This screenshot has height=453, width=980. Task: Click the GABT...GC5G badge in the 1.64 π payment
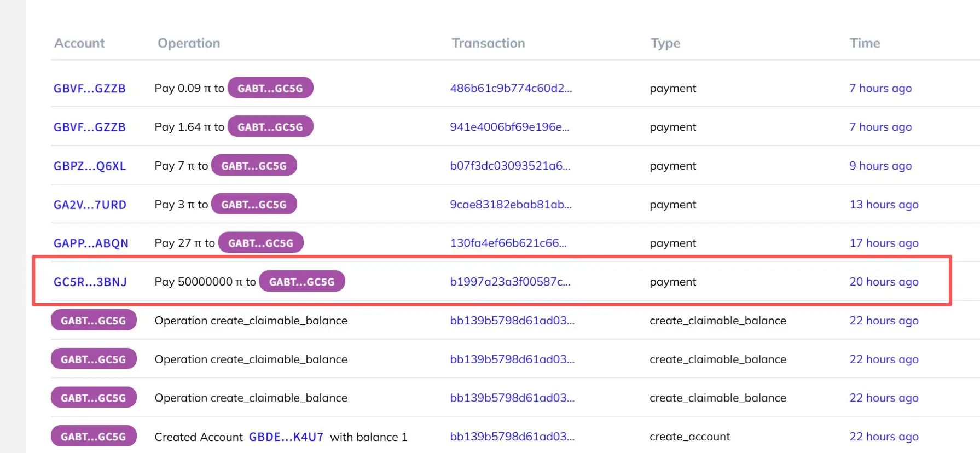tap(270, 127)
